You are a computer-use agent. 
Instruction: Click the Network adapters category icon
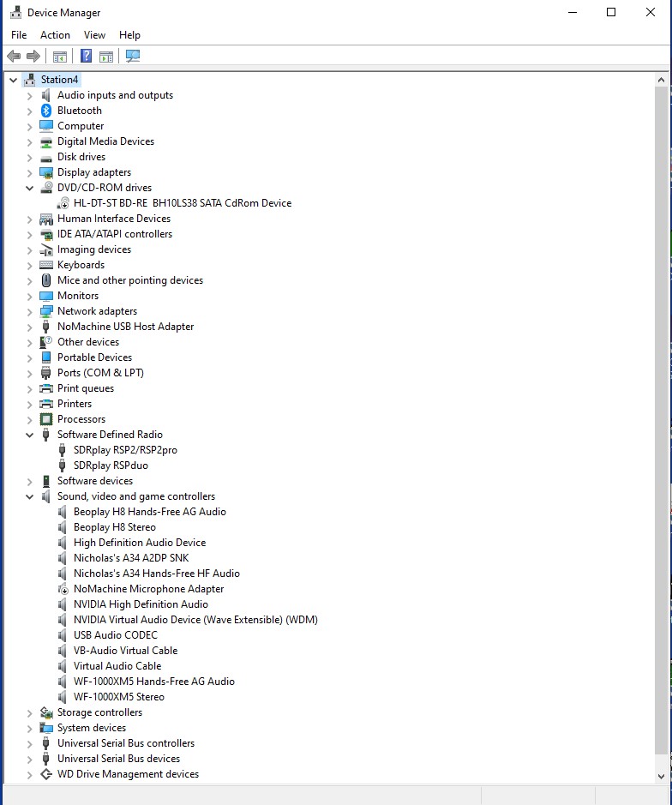tap(46, 311)
